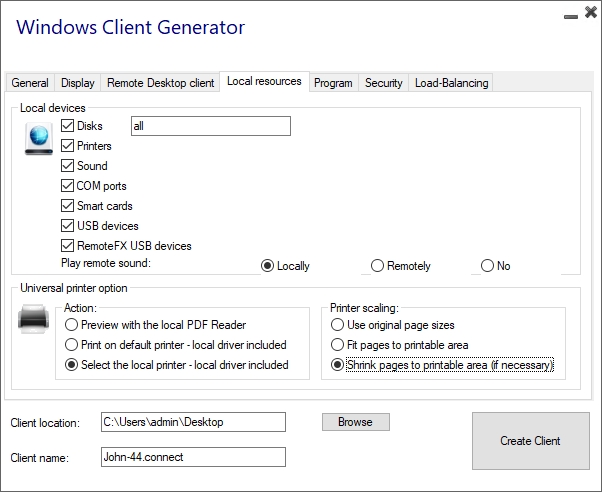Screen dimensions: 602x492
Task: Open the General tab
Action: tap(30, 83)
